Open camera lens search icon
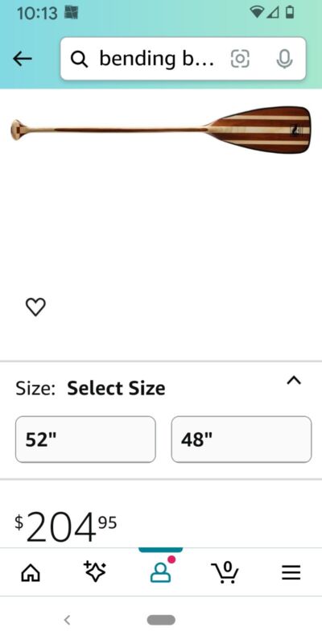Image resolution: width=322 pixels, height=644 pixels. pos(240,59)
